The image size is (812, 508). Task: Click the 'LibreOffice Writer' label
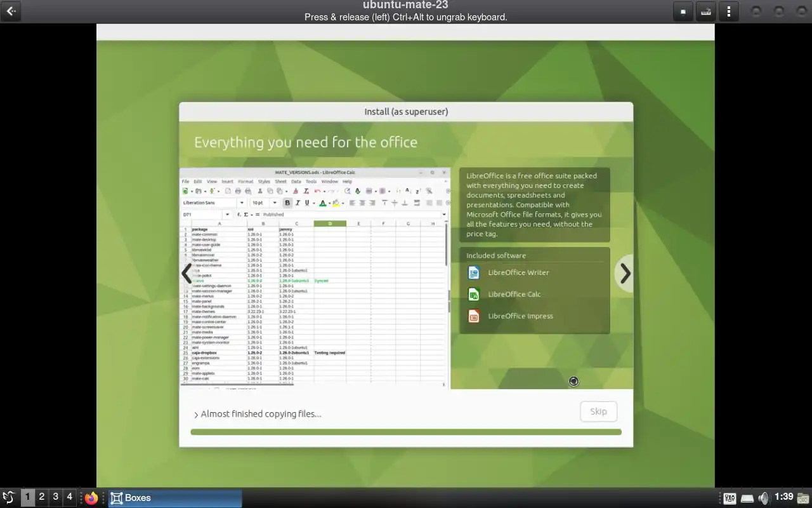(x=518, y=272)
